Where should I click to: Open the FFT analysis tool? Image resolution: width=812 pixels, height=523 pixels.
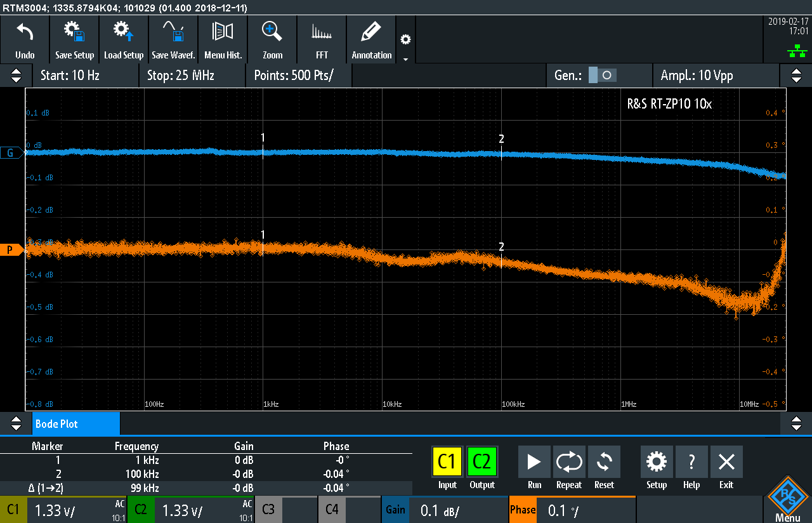point(322,39)
